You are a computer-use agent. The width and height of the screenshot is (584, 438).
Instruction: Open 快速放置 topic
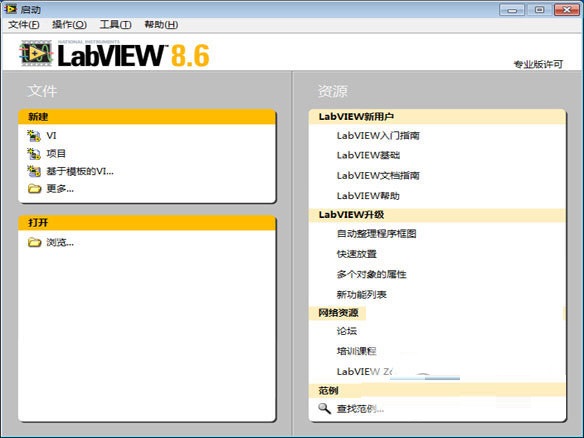[357, 254]
